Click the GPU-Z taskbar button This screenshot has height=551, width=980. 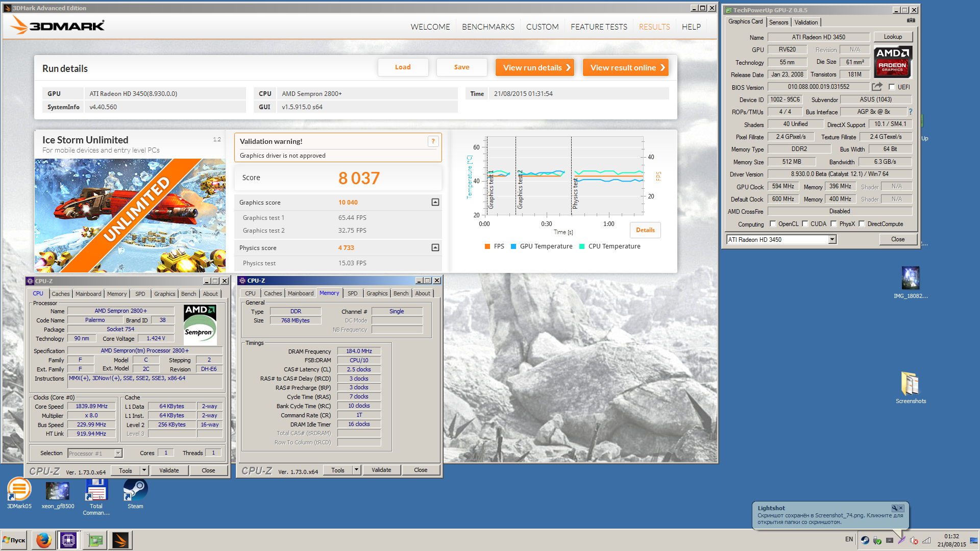pos(95,540)
